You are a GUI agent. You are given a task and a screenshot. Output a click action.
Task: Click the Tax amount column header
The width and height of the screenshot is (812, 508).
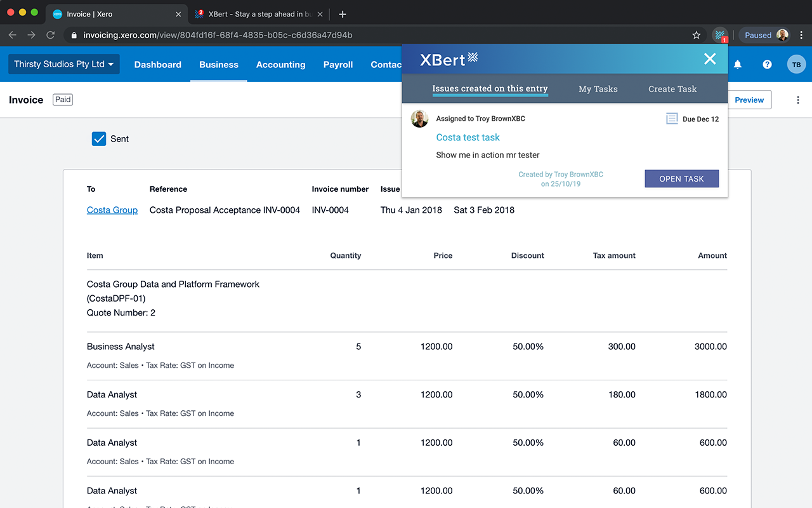pyautogui.click(x=614, y=255)
